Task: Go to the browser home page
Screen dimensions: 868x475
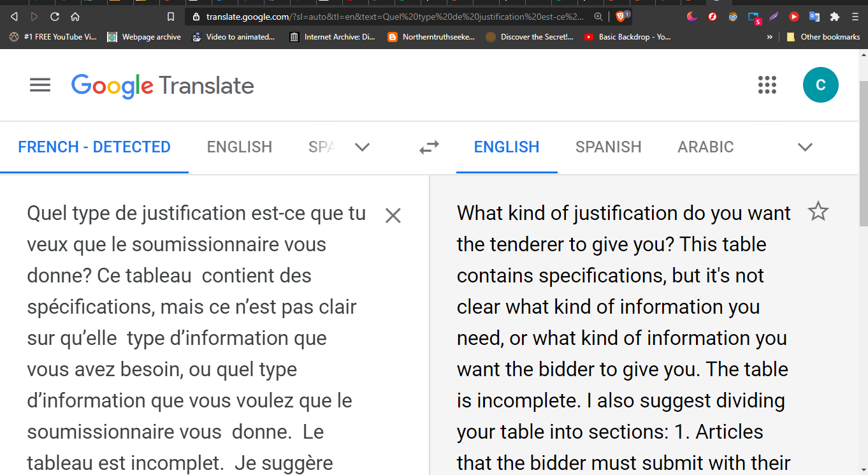Action: [75, 17]
